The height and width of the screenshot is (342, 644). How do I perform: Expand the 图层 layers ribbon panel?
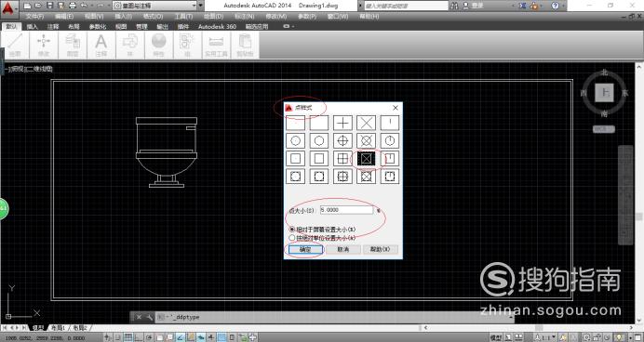point(73,46)
